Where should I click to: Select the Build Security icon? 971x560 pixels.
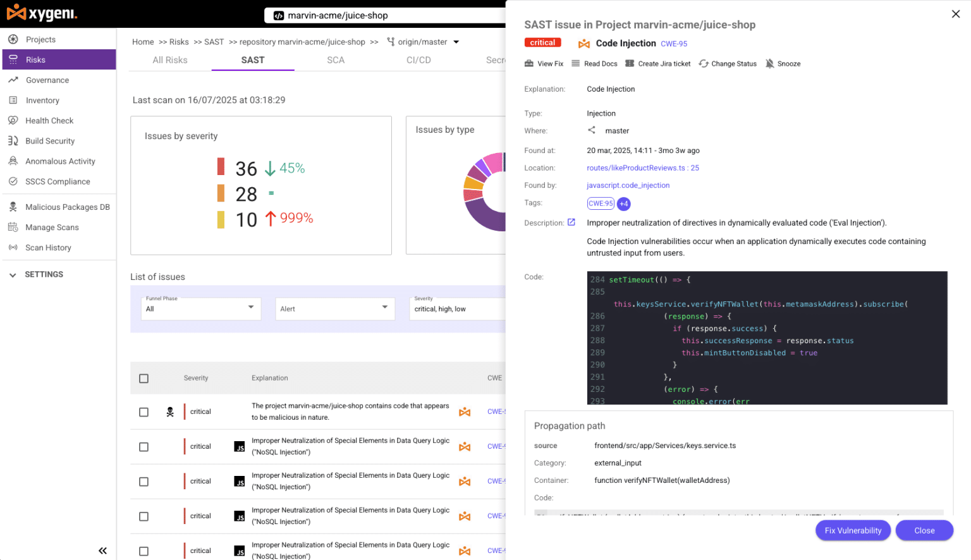13,140
